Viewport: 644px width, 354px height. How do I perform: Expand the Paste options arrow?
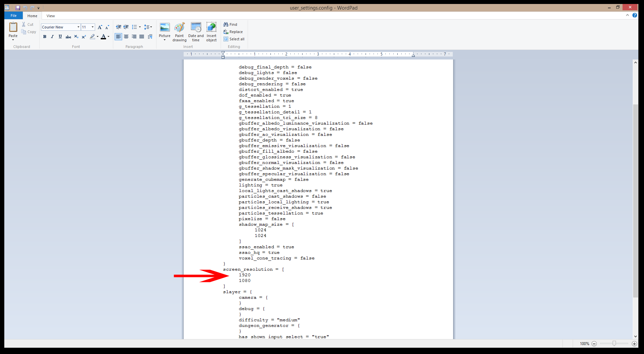tap(13, 40)
